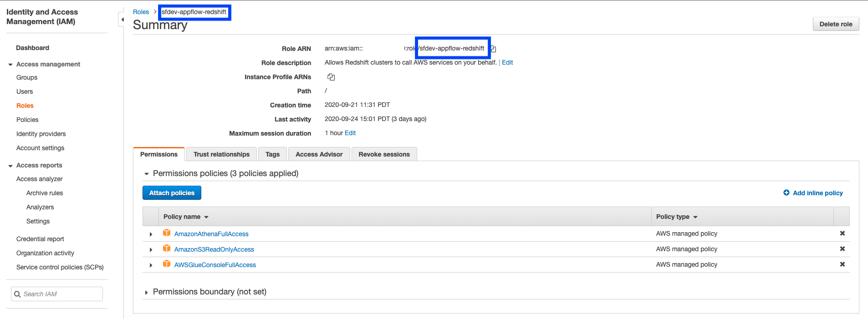Click the Last activity value 2020-09-24 15:01 PDT

(x=357, y=119)
